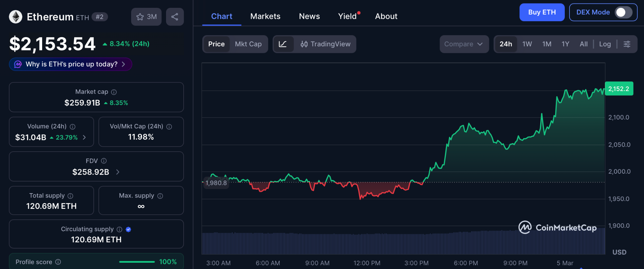
Task: Click the FDV info icon
Action: (x=104, y=161)
